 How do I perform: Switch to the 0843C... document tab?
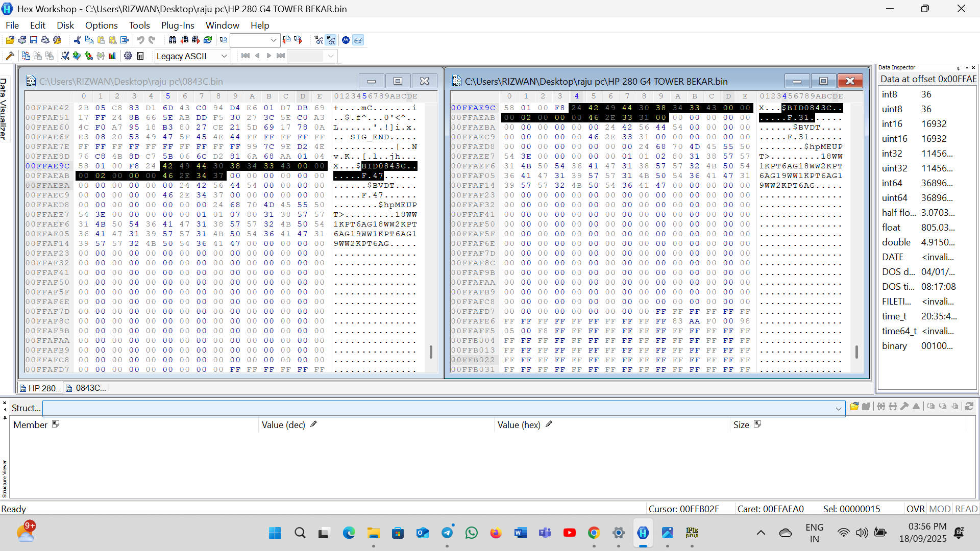(x=86, y=388)
